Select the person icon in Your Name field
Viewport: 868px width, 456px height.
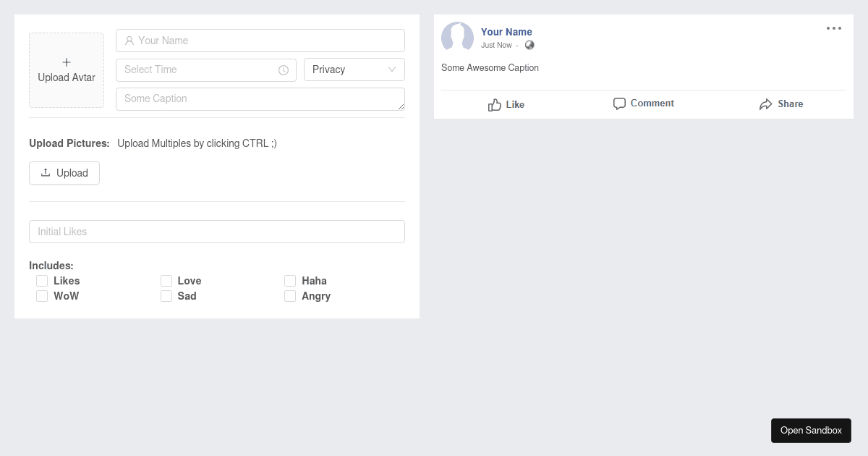(129, 41)
